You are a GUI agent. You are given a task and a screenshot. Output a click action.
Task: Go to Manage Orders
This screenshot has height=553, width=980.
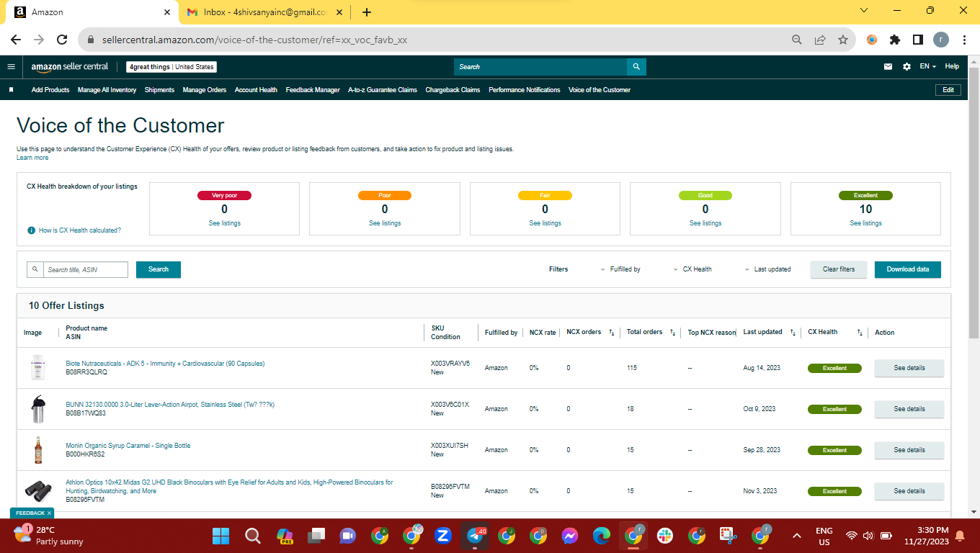(x=205, y=90)
